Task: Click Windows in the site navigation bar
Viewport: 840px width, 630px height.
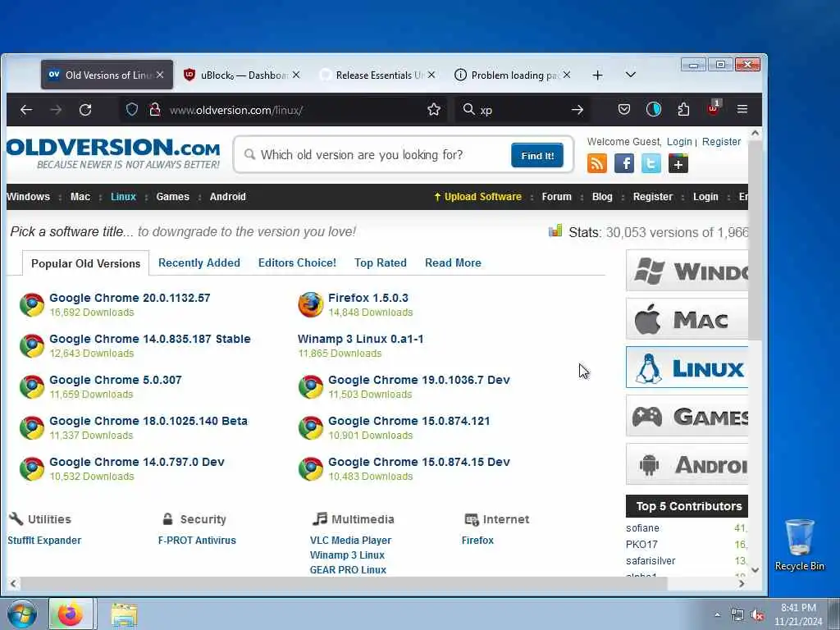Action: click(29, 197)
